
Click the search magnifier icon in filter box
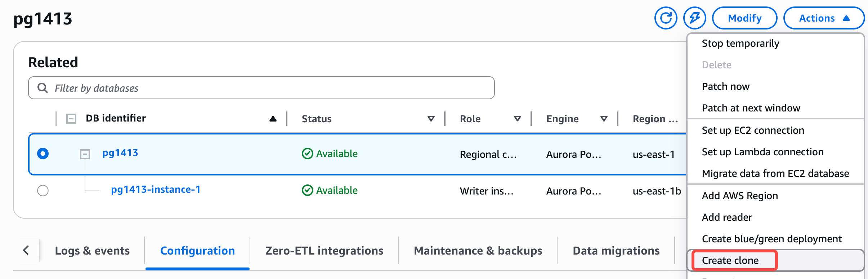pyautogui.click(x=42, y=88)
